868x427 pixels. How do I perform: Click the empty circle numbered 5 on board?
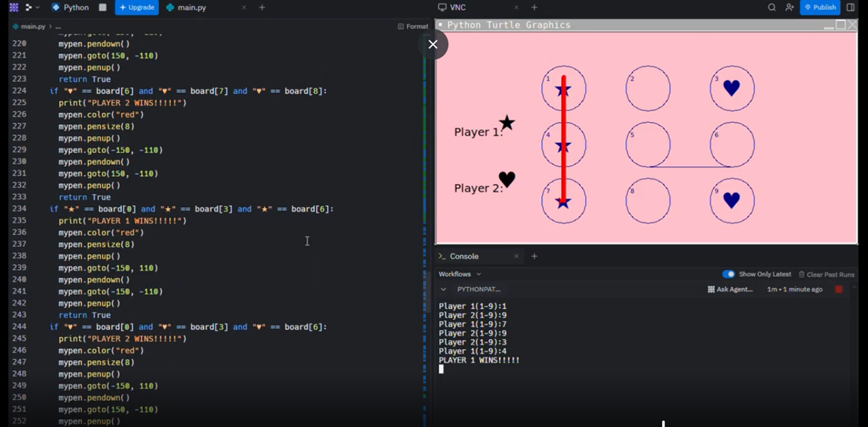click(648, 145)
